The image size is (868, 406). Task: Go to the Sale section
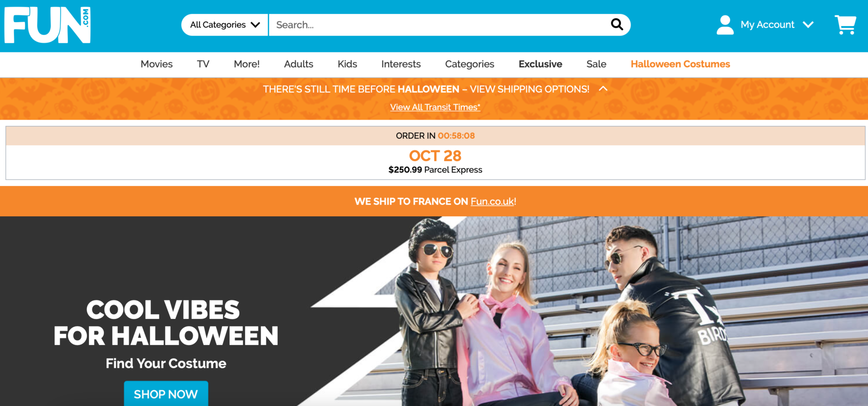596,64
